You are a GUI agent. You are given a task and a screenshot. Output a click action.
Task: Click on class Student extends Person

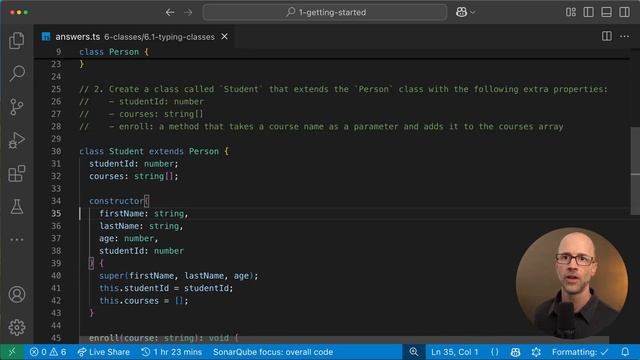(154, 151)
